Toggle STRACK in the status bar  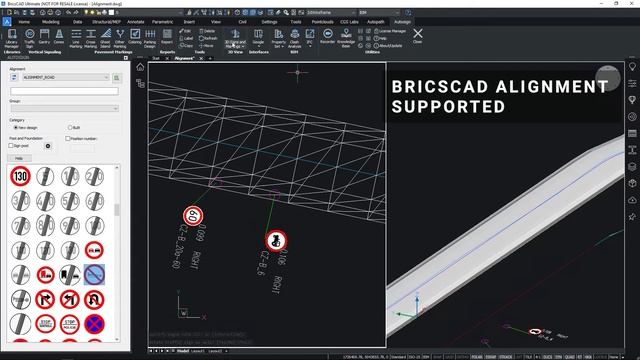point(505,357)
